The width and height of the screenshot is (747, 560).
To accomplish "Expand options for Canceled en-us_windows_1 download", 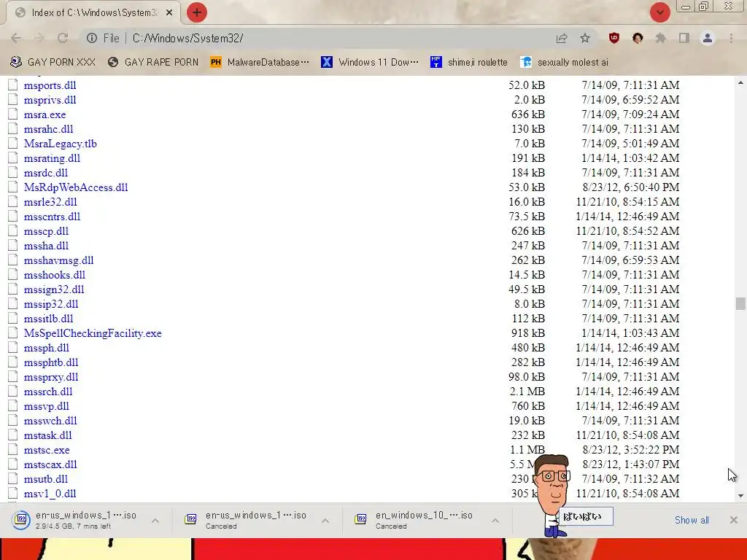I will tap(325, 521).
